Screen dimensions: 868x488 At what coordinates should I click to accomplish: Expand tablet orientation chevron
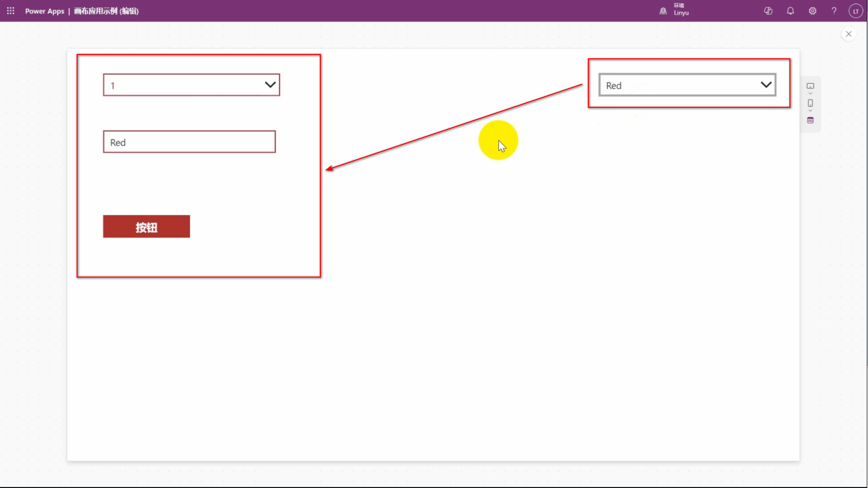pos(810,94)
